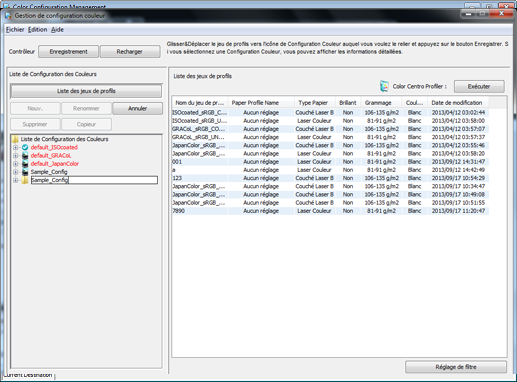Viewport: 517px width, 382px height.
Task: Select the GRACoL_sRGB_UN... profile row
Action: click(330, 137)
